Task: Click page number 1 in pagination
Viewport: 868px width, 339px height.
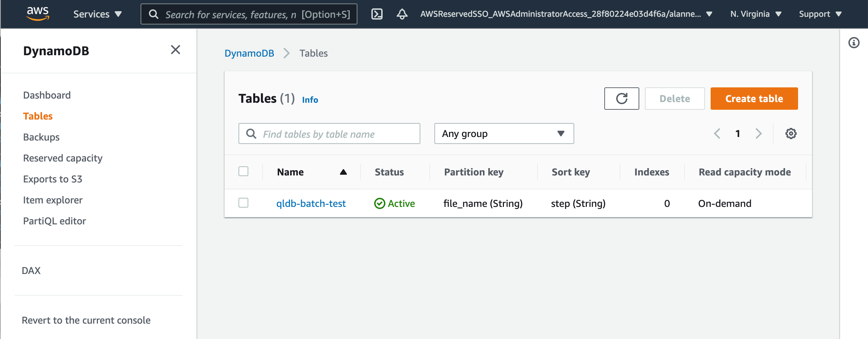Action: tap(738, 134)
